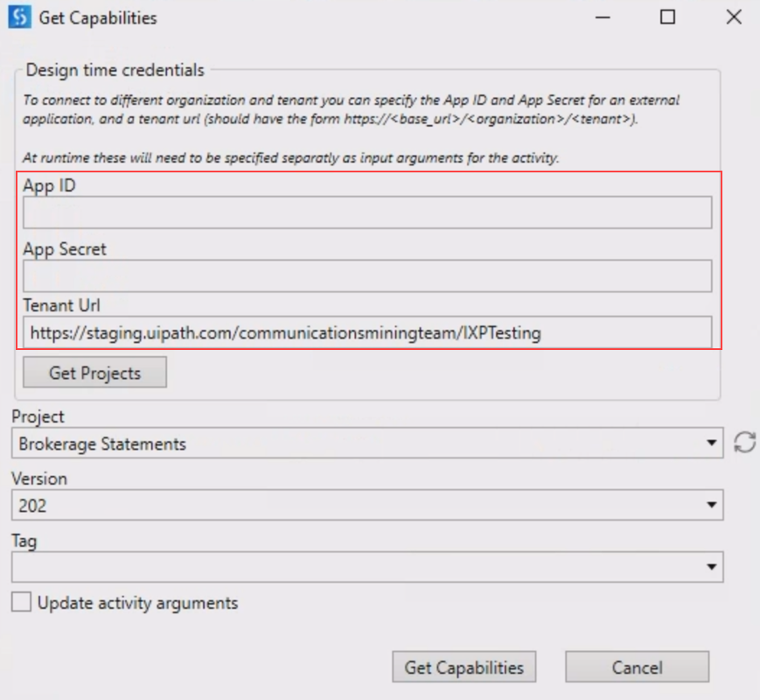Click the App Secret input field
760x700 pixels.
367,273
